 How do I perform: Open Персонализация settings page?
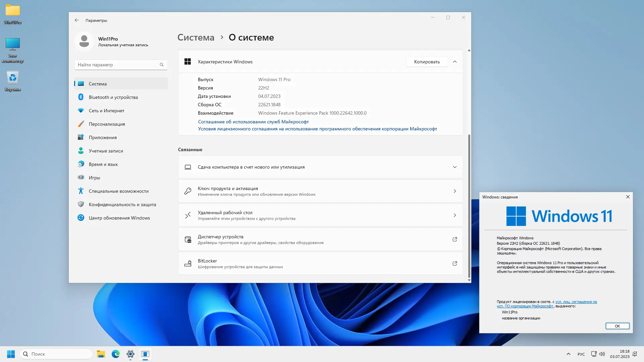107,124
